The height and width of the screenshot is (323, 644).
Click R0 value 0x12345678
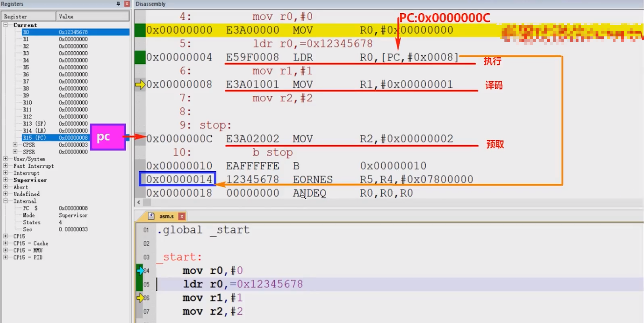[73, 32]
